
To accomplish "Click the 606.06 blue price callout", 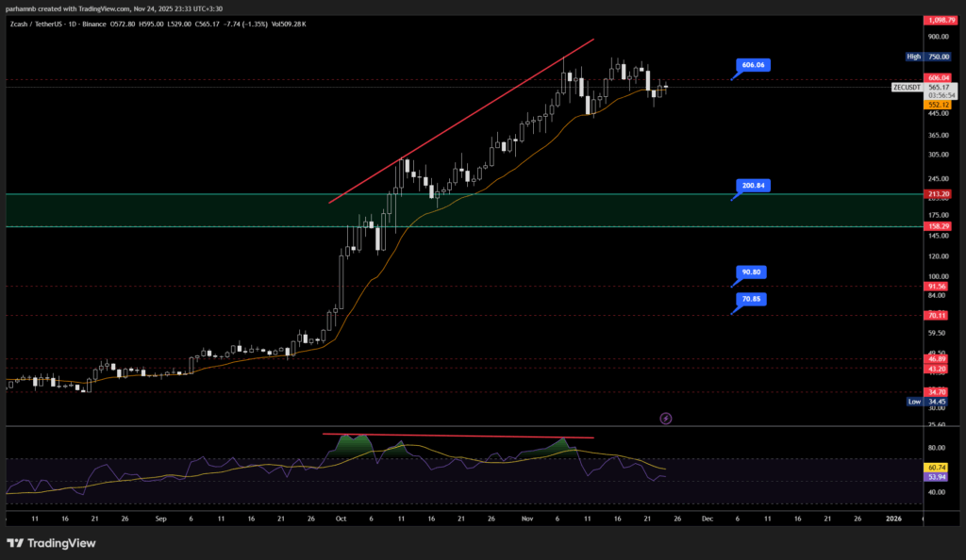I will click(752, 65).
